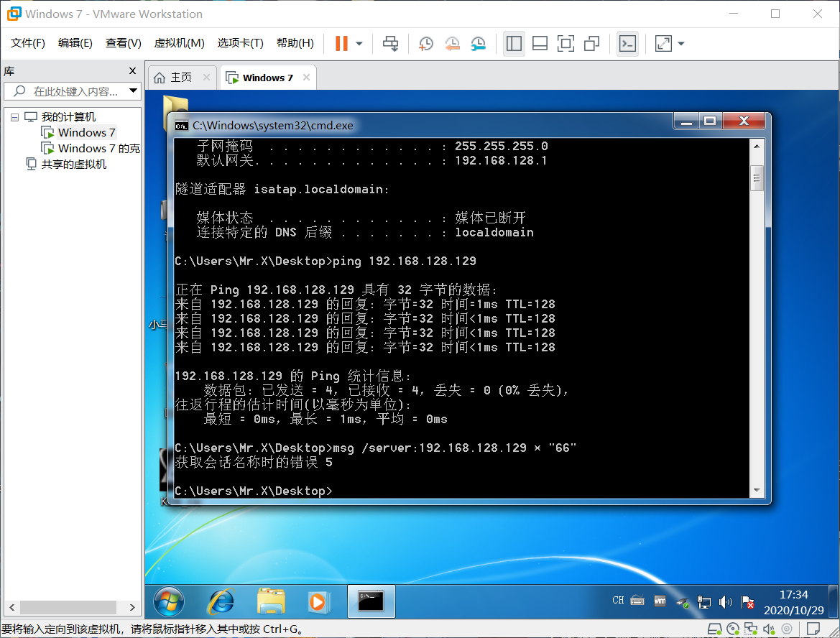
Task: Click the stretch guest display icon
Action: coord(663,43)
